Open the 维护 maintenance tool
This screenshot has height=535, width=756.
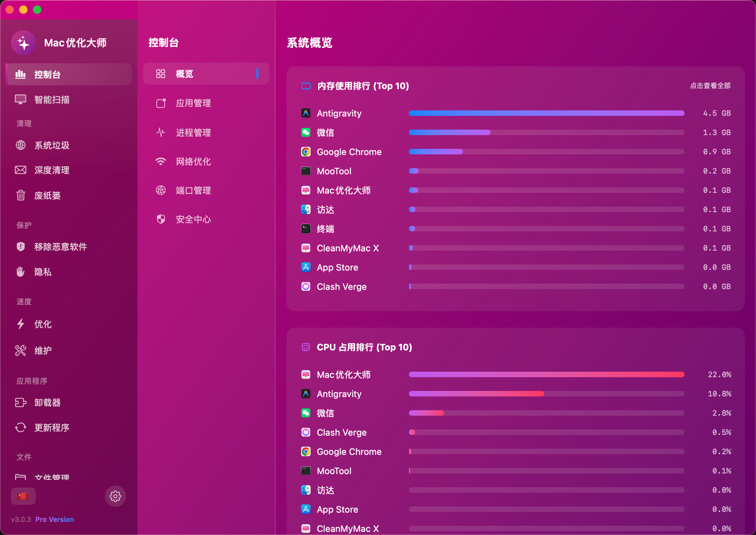tap(43, 350)
